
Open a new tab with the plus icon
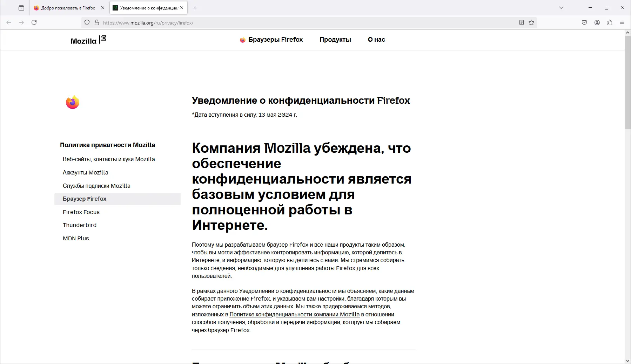(x=195, y=7)
